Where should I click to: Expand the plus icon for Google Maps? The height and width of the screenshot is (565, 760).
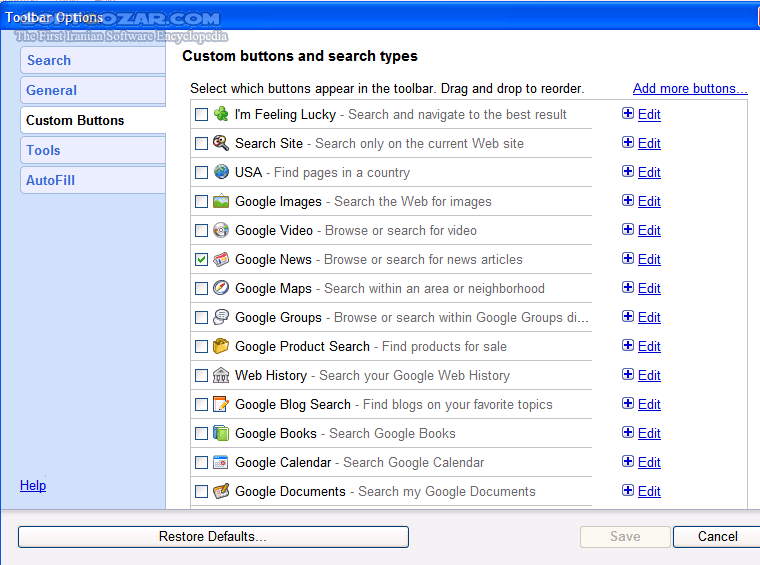[x=628, y=287]
